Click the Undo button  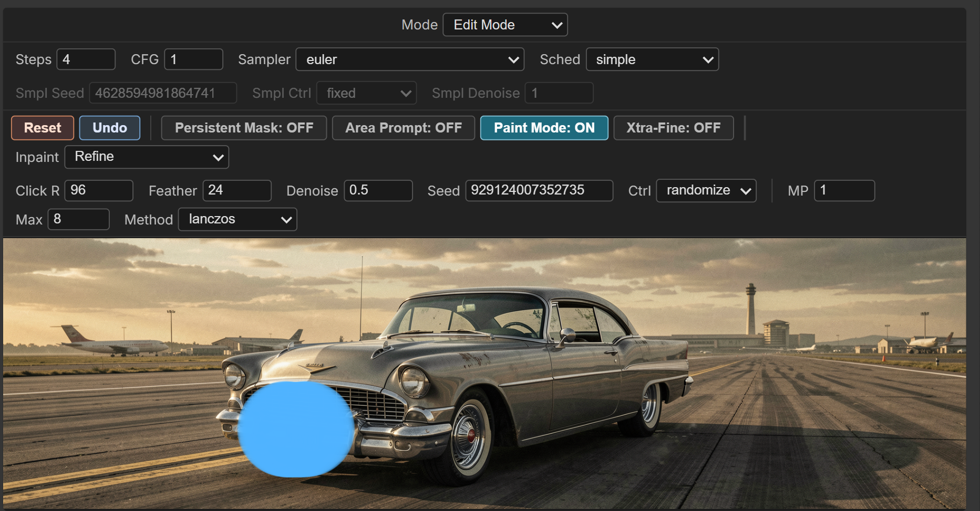(110, 128)
